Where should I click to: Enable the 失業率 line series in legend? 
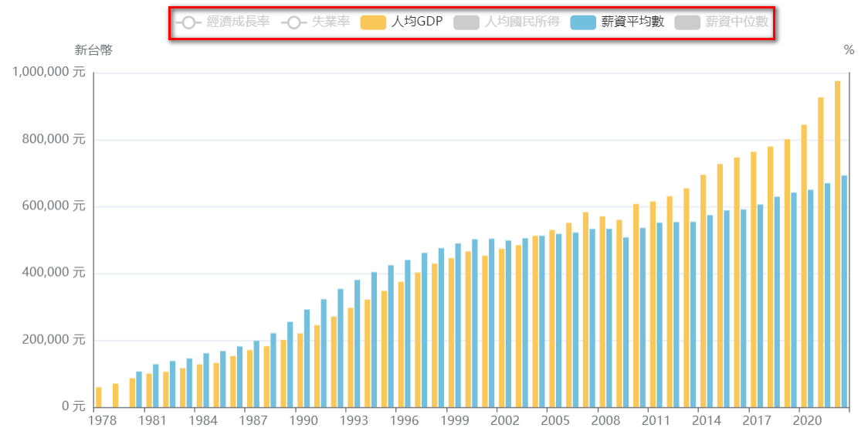(316, 22)
